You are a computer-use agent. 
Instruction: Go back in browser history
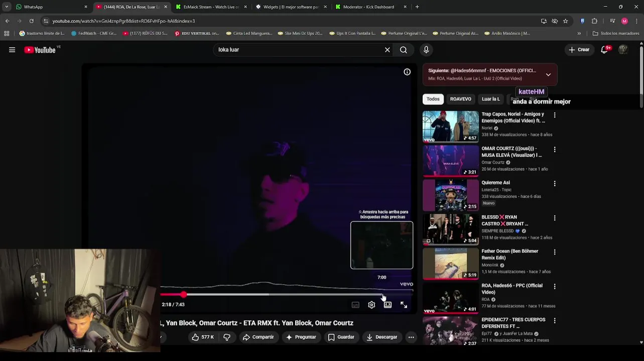[7, 21]
